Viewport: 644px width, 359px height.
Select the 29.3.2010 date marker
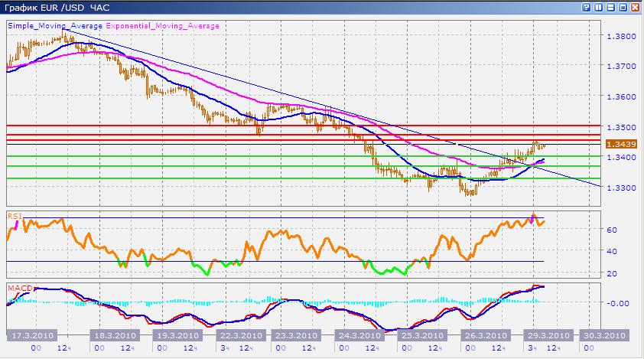pyautogui.click(x=546, y=335)
